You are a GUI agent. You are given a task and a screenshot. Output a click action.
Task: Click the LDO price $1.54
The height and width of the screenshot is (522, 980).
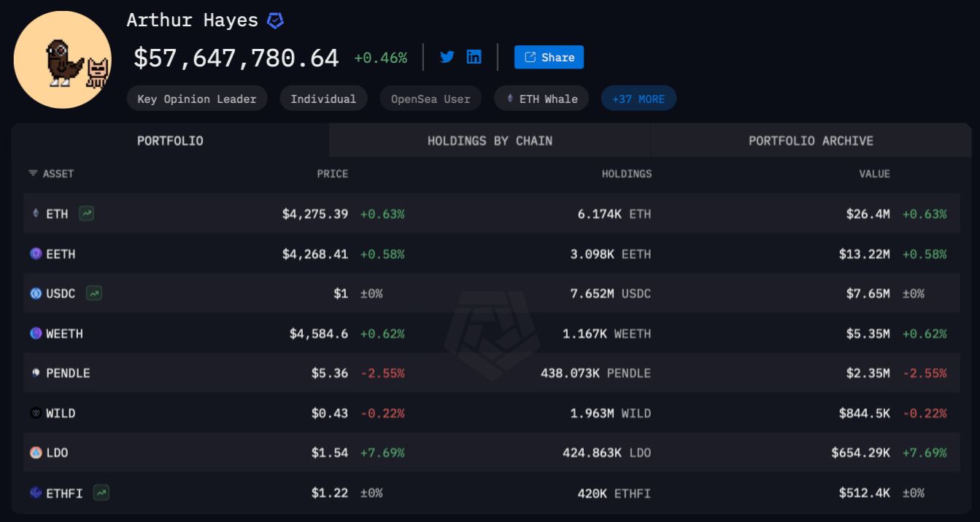click(330, 453)
